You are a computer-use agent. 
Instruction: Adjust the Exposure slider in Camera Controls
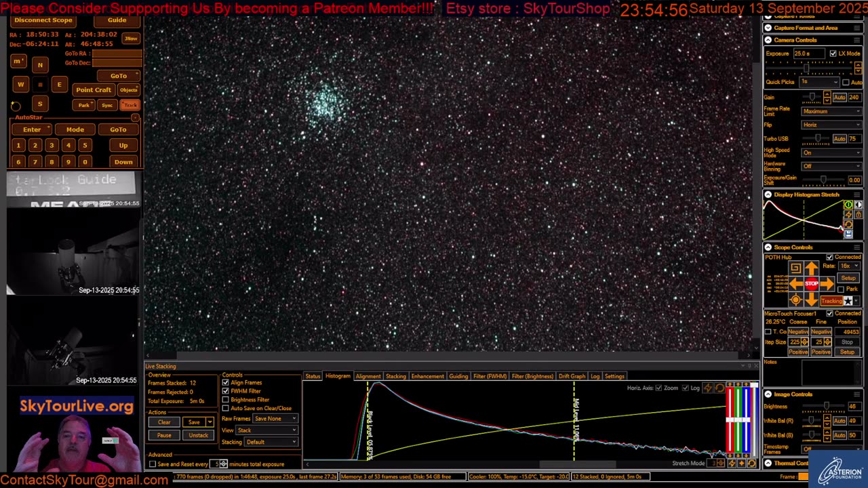tap(806, 68)
